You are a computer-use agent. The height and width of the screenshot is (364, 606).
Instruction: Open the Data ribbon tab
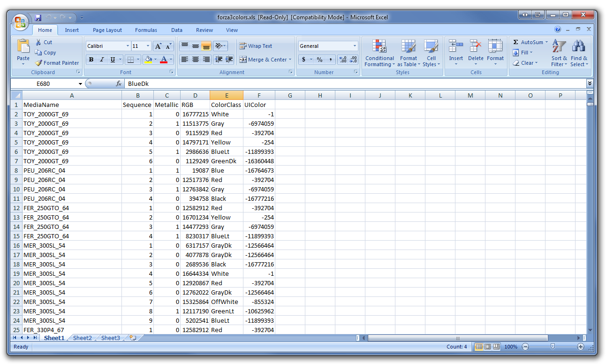[177, 30]
